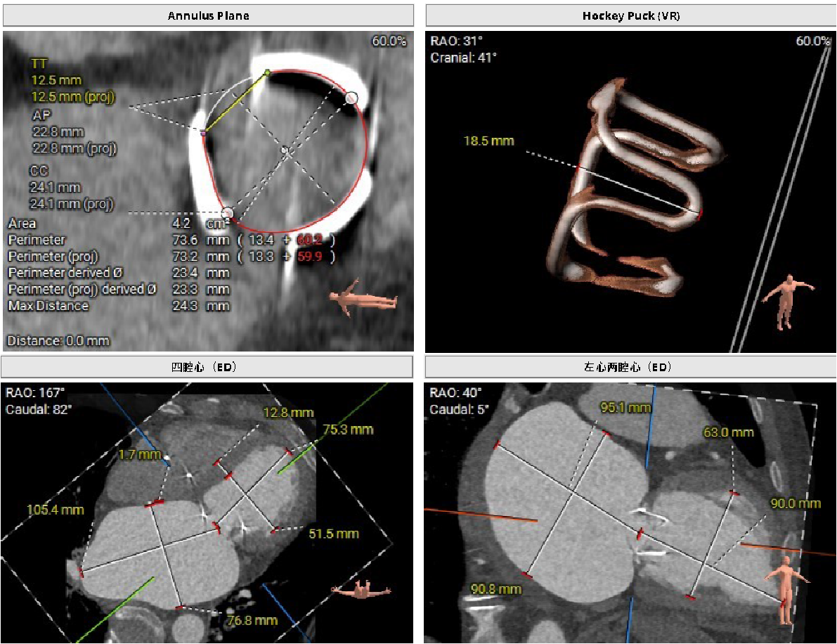Select the purple TT endpoint on the annulus
The image size is (837, 644).
coord(203,131)
